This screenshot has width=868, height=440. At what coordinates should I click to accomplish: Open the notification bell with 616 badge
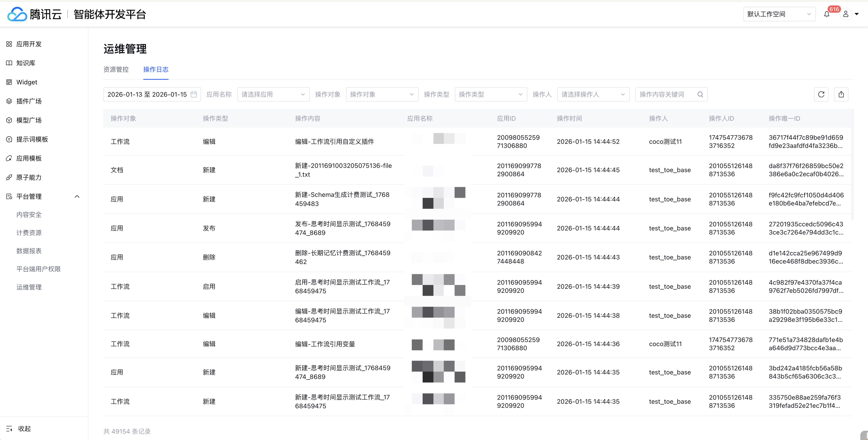click(827, 14)
